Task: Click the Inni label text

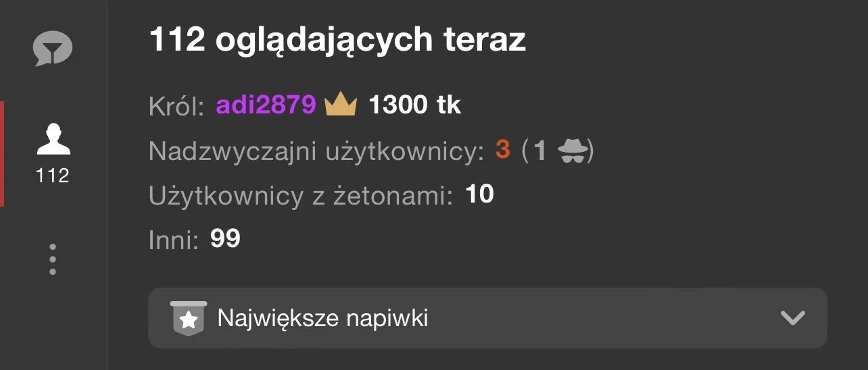Action: point(174,239)
